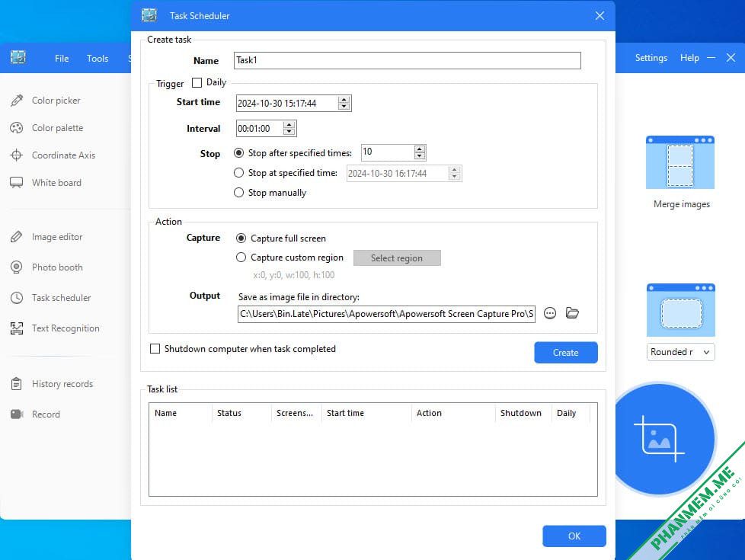This screenshot has height=560, width=745.
Task: Select Stop after specified times
Action: coord(239,153)
